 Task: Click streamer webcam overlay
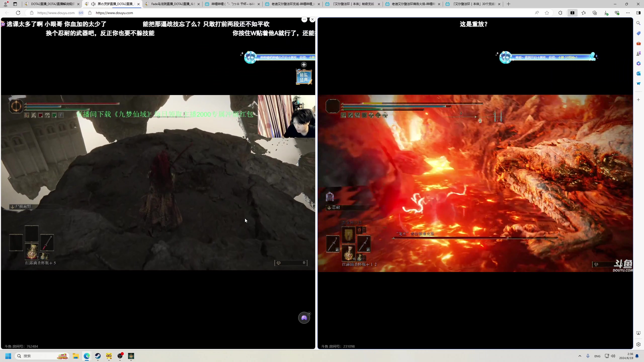286,116
